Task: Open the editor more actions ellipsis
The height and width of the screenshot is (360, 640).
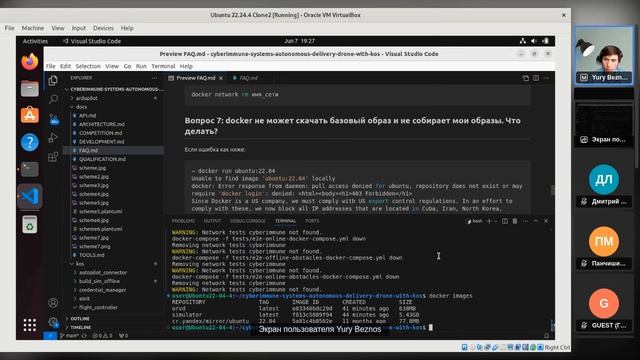Action: pyautogui.click(x=546, y=78)
